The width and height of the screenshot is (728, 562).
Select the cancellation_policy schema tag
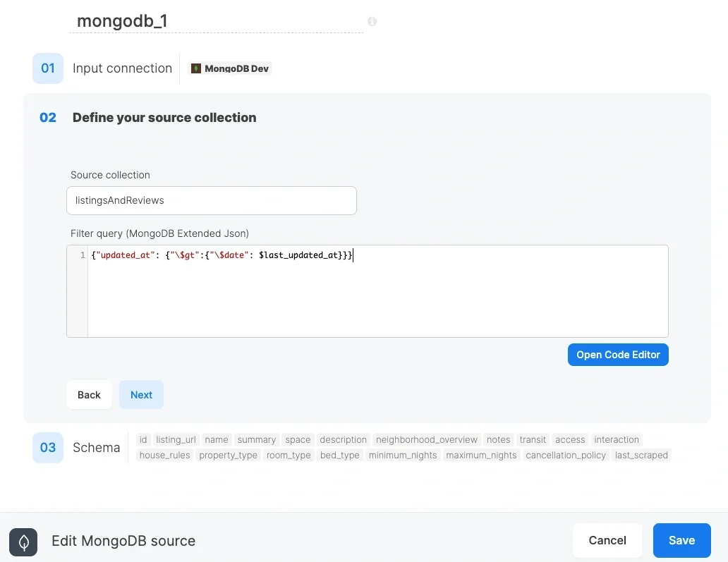[566, 455]
